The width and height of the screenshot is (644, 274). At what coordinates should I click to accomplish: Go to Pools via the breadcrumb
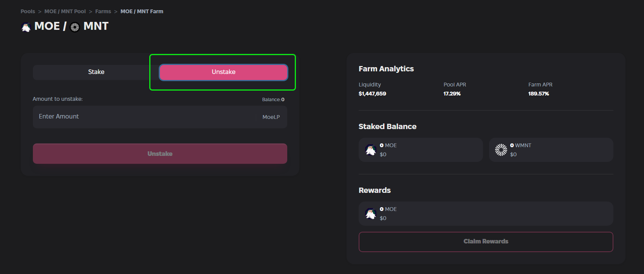point(28,11)
